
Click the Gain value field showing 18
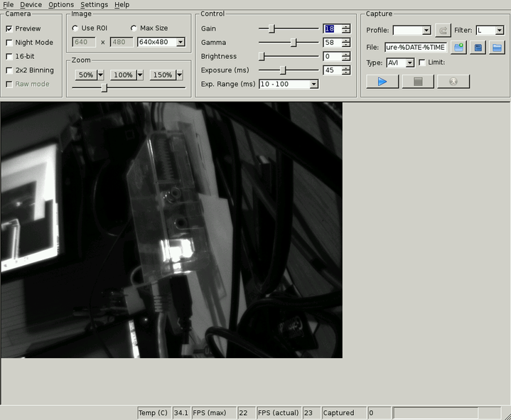pos(333,28)
